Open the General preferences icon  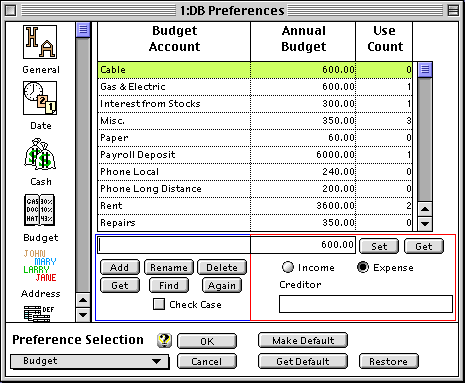[40, 42]
